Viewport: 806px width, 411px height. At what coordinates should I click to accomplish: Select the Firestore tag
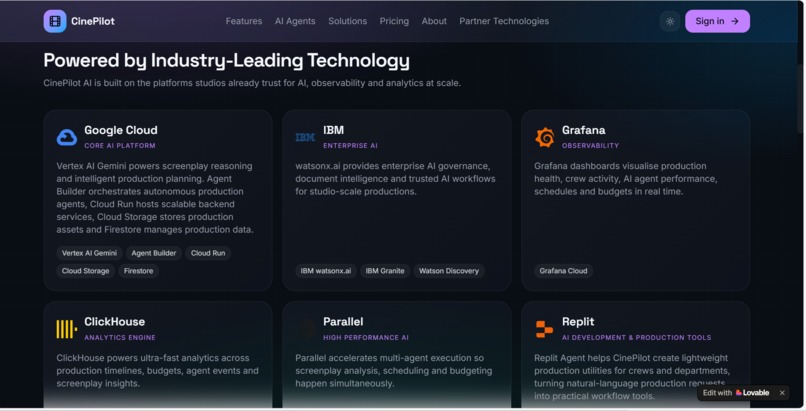point(138,271)
